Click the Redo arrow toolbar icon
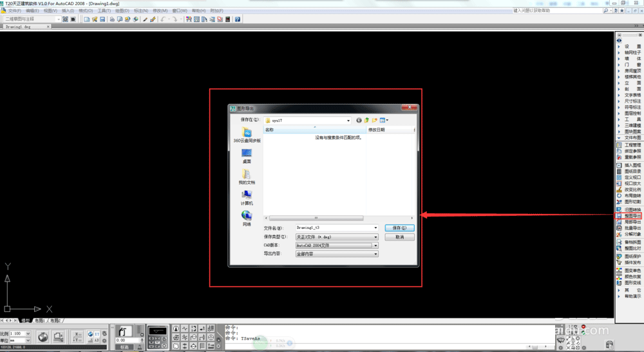This screenshot has width=644, height=352. [175, 19]
